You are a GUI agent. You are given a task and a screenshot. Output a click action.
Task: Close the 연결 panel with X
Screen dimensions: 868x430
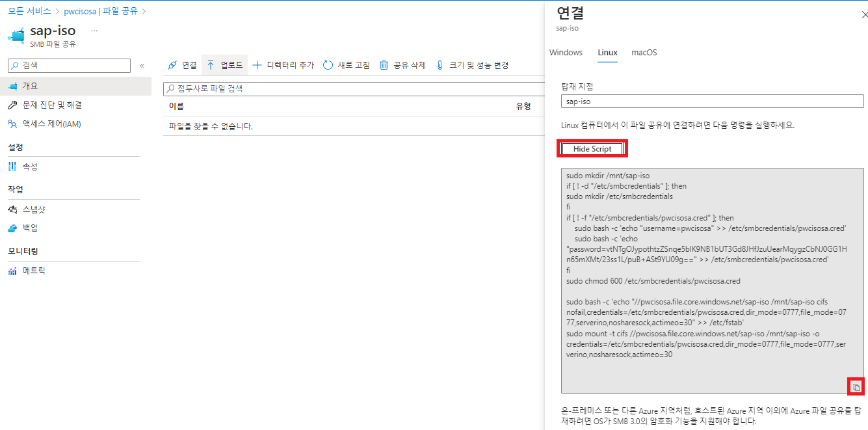click(863, 14)
